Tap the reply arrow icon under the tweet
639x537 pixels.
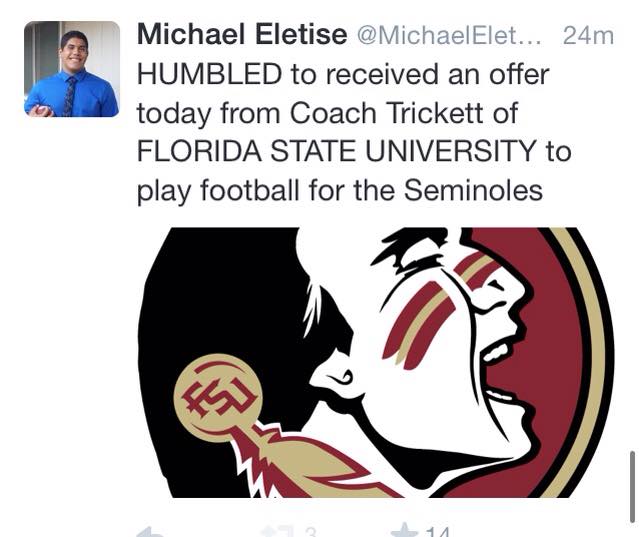[150, 531]
